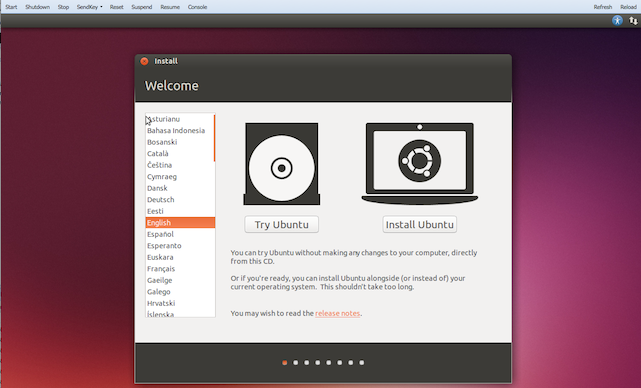Click the language list orange scrollbar
The image size is (641, 388).
click(214, 138)
